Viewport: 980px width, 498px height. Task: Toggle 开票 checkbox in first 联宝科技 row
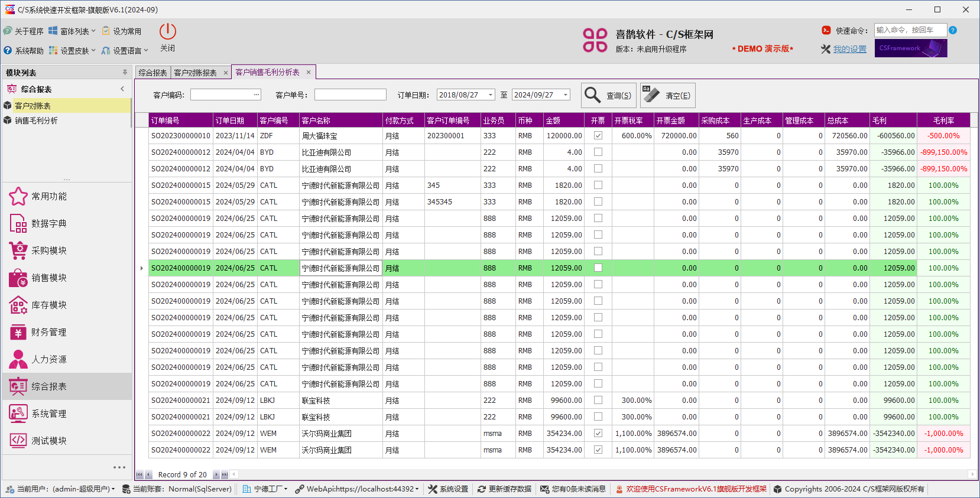point(598,400)
